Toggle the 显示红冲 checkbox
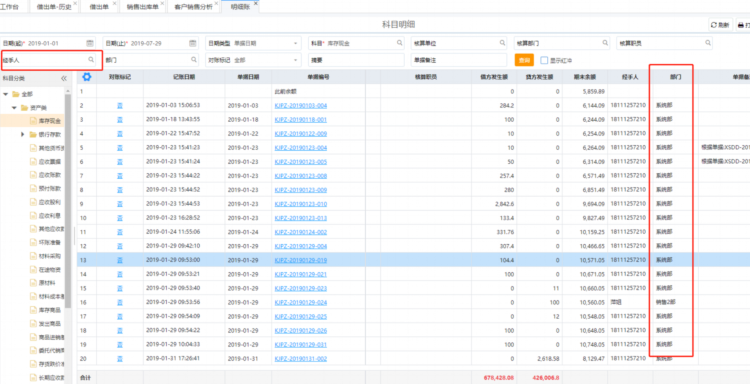The width and height of the screenshot is (750, 384). pyautogui.click(x=544, y=60)
